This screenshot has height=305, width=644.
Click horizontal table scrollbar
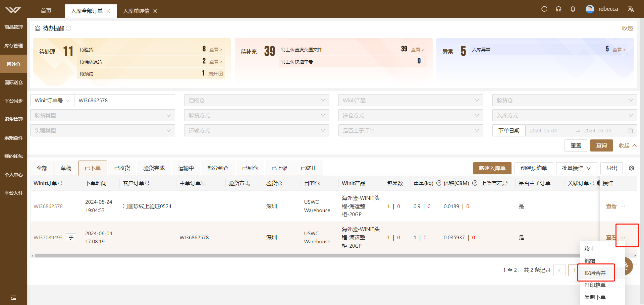tap(307, 256)
